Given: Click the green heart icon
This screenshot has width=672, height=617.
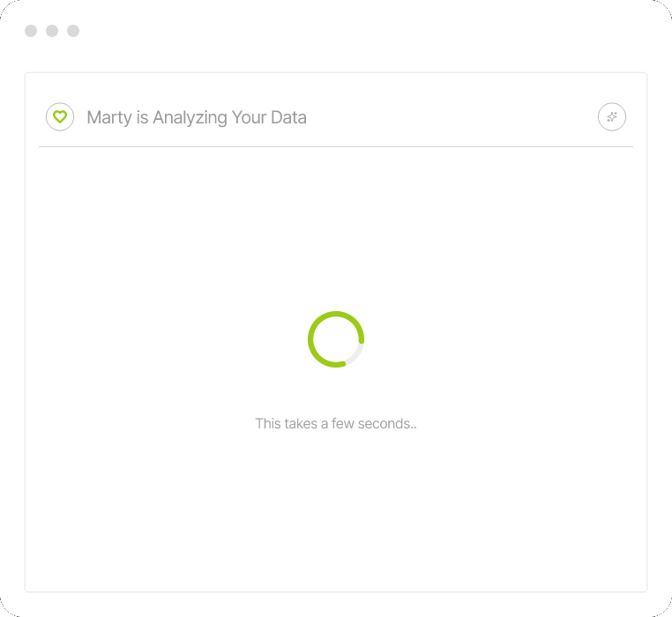Looking at the screenshot, I should click(60, 116).
